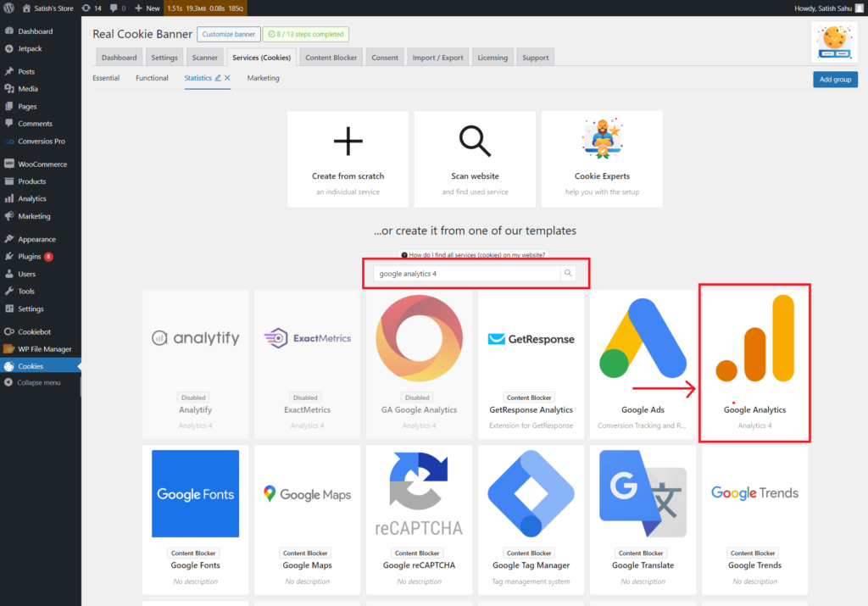Switch to the Settings plugin tab
This screenshot has height=606, width=868.
coord(164,58)
